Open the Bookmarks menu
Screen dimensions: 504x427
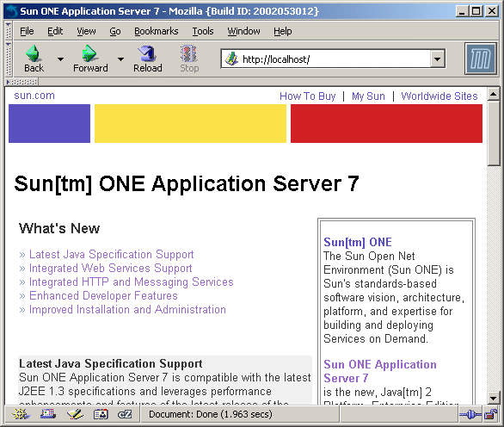157,31
